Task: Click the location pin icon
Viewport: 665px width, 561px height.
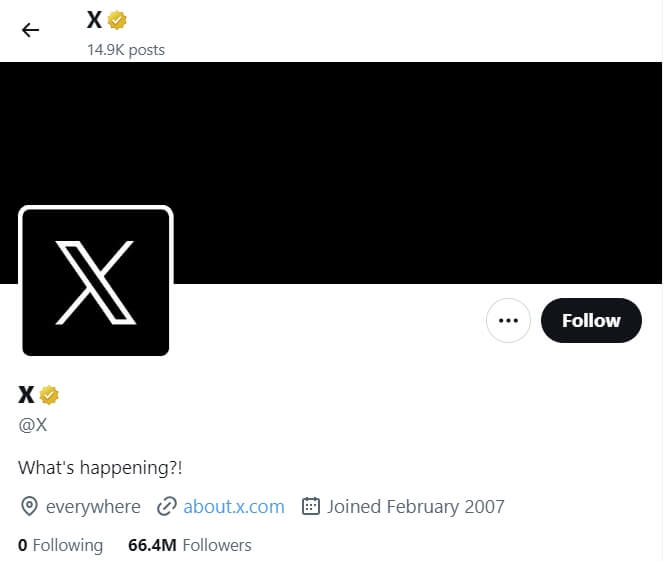Action: click(30, 507)
